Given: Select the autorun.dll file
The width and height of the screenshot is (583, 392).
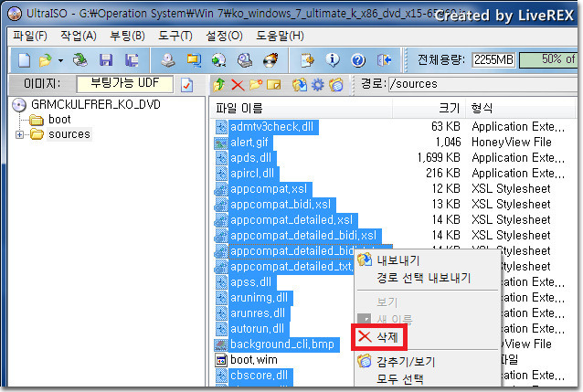Looking at the screenshot, I should coord(258,329).
